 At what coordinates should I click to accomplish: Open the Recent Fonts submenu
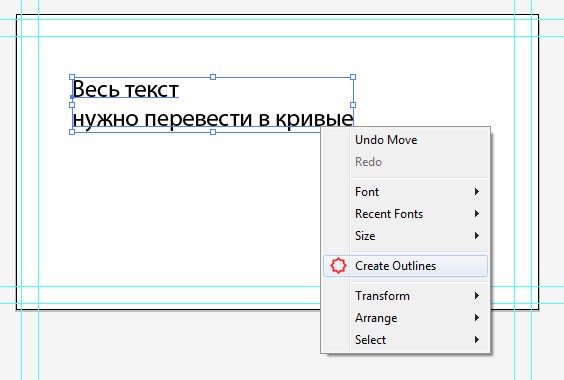[x=405, y=214]
